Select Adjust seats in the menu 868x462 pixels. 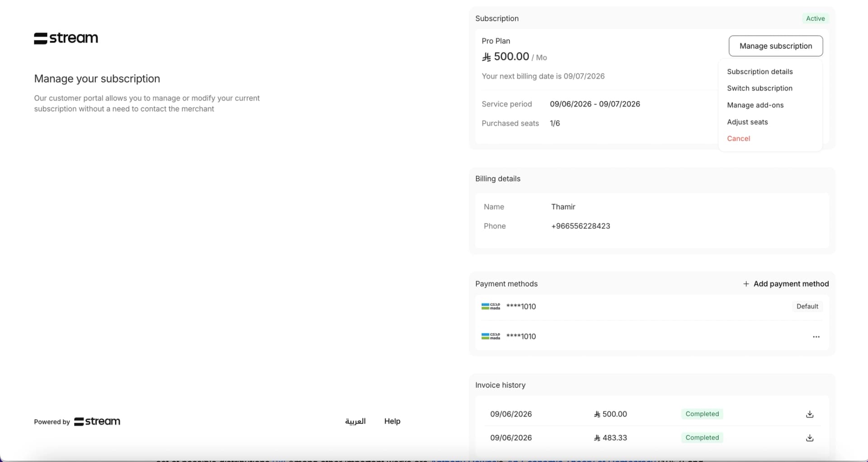pos(747,122)
